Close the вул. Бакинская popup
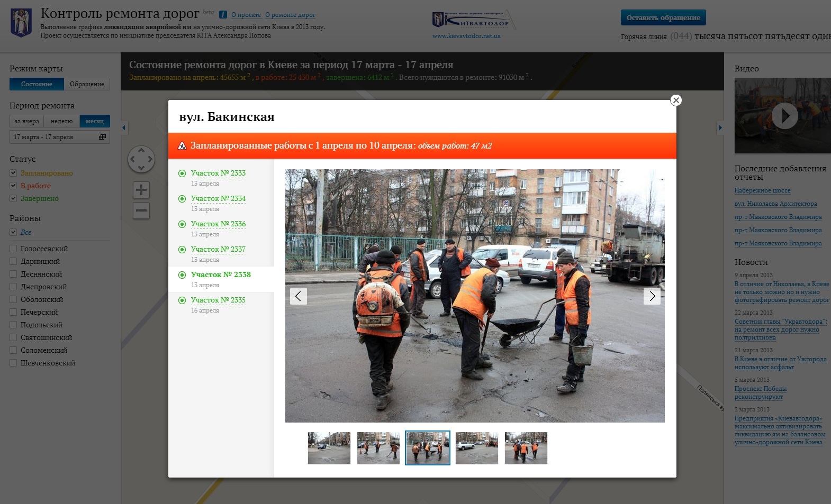Viewport: 831px width, 504px height. 675,100
